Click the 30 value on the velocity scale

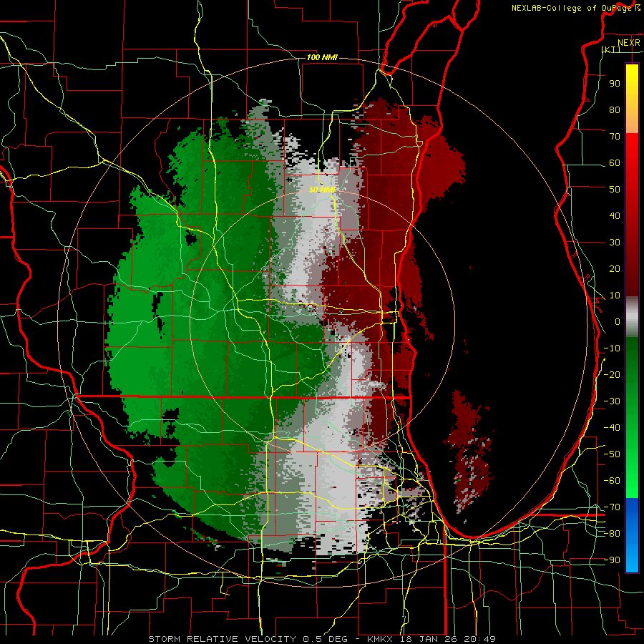pos(615,243)
